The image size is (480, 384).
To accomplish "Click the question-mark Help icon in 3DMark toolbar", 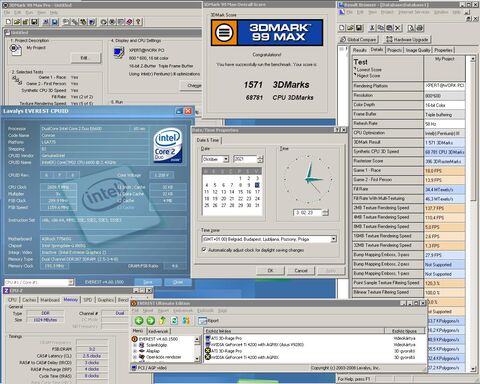I will point(139,22).
